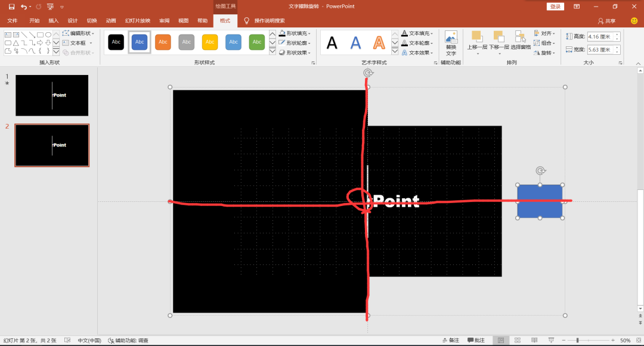Select slide 1 thumbnail
This screenshot has width=644, height=346.
click(52, 95)
